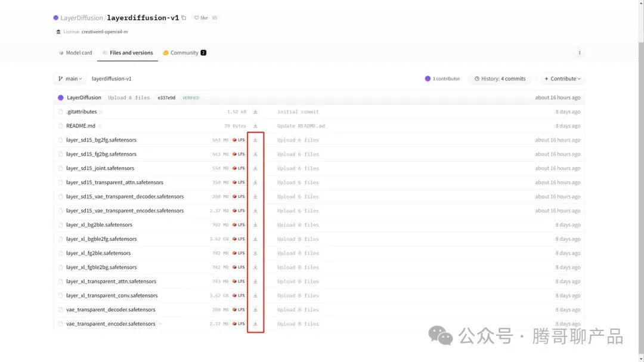The width and height of the screenshot is (644, 362).
Task: Like the layerdiffusion-v1 model
Action: (x=201, y=18)
